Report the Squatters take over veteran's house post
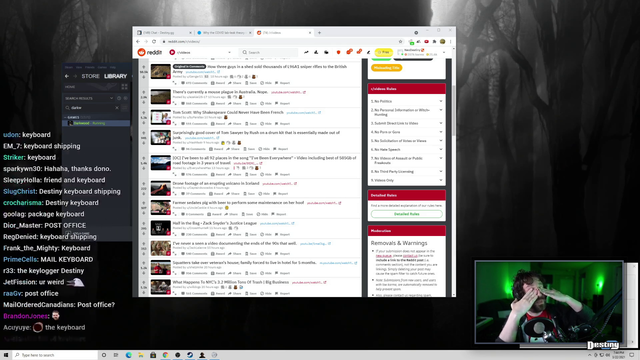The width and height of the screenshot is (640, 360). click(282, 273)
